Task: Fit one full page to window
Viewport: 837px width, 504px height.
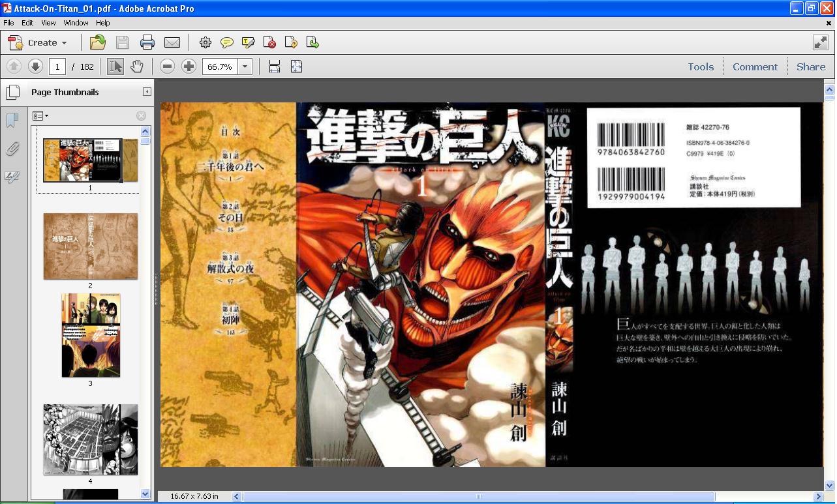Action: (x=296, y=67)
